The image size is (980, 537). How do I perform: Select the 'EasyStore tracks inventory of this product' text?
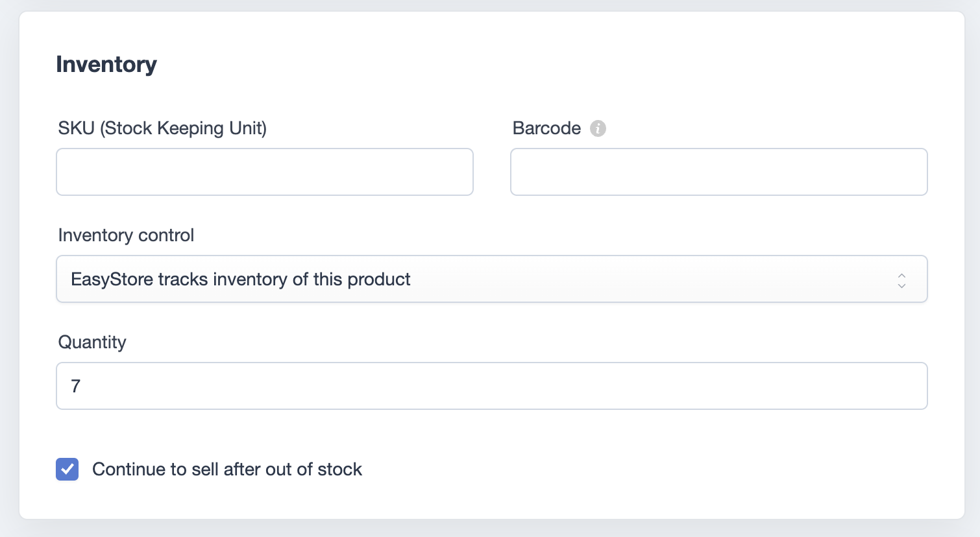241,279
